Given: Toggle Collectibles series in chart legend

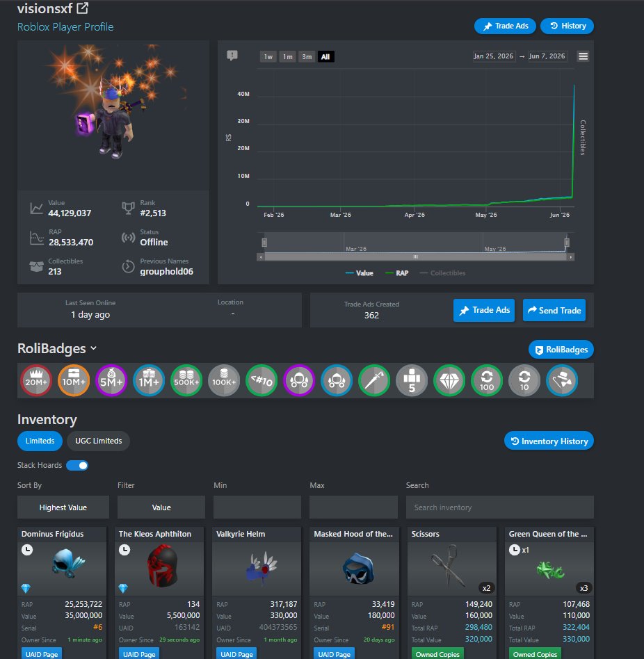Looking at the screenshot, I should (442, 273).
